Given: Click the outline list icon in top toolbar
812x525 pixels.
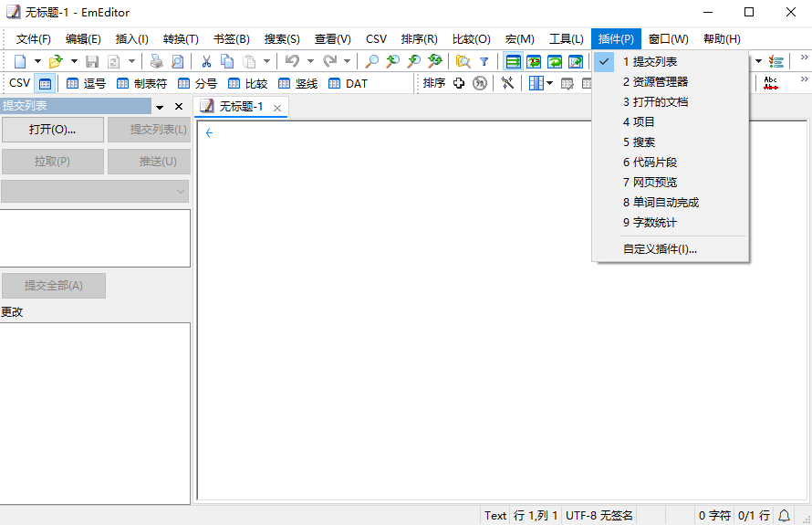Looking at the screenshot, I should tap(776, 62).
